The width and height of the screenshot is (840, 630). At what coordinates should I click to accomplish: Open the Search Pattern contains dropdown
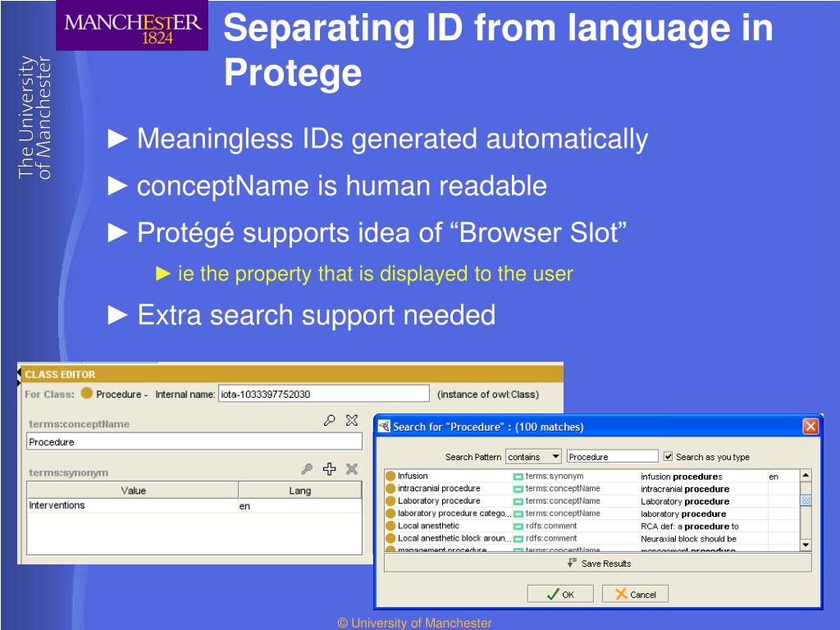533,456
